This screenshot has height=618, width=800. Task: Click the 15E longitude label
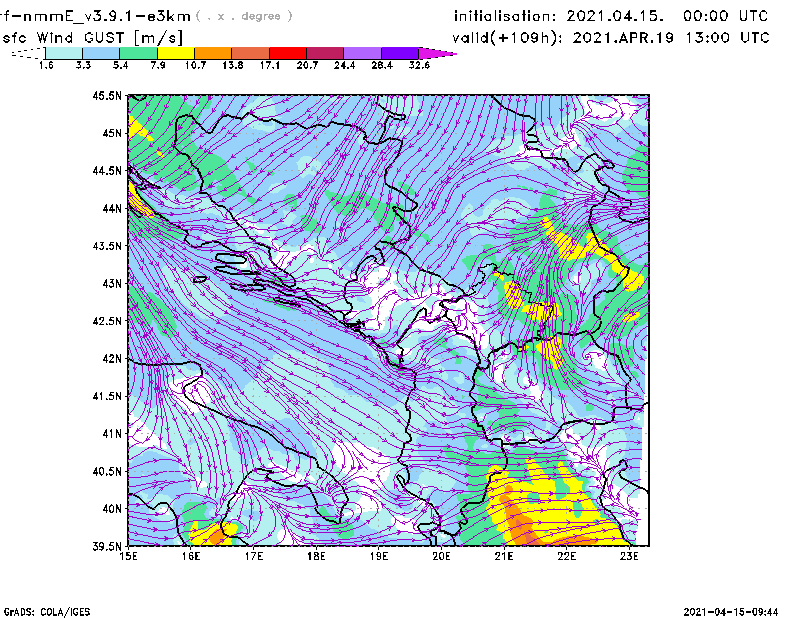pyautogui.click(x=128, y=556)
